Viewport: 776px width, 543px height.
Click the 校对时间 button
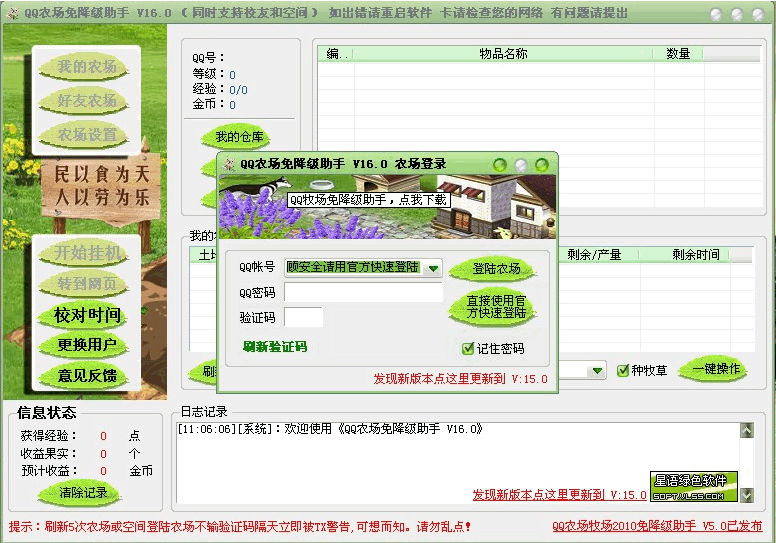point(85,315)
